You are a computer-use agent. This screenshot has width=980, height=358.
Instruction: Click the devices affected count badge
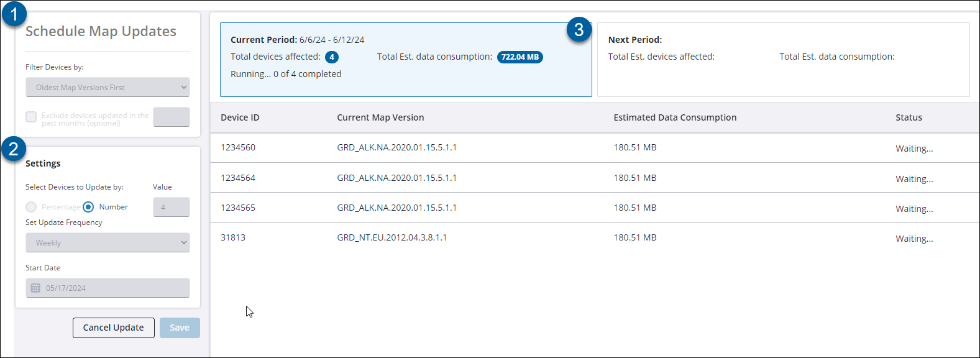click(x=332, y=57)
